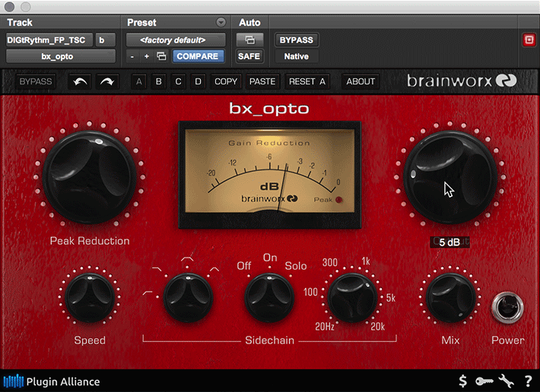Click the red target icon in header
The height and width of the screenshot is (392, 540).
click(529, 40)
